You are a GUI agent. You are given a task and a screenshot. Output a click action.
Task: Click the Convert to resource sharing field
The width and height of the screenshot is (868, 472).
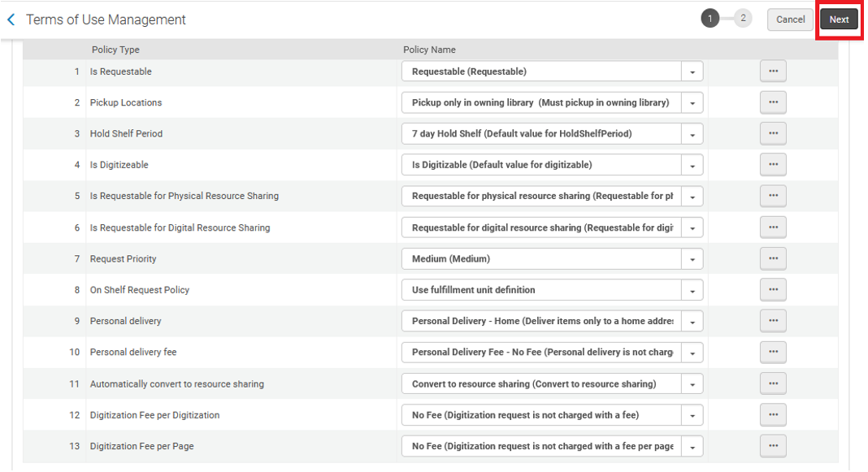(x=541, y=383)
